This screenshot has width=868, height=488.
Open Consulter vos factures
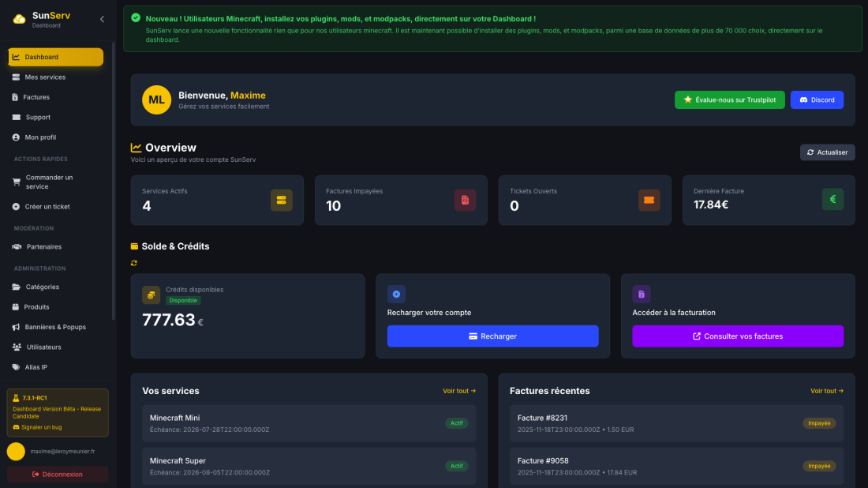tap(738, 336)
